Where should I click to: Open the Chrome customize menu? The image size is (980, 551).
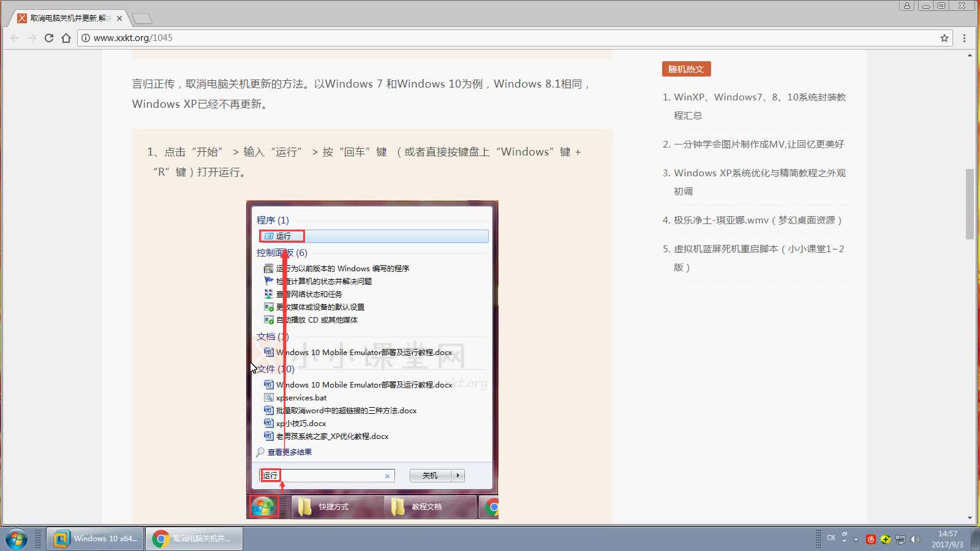[965, 38]
